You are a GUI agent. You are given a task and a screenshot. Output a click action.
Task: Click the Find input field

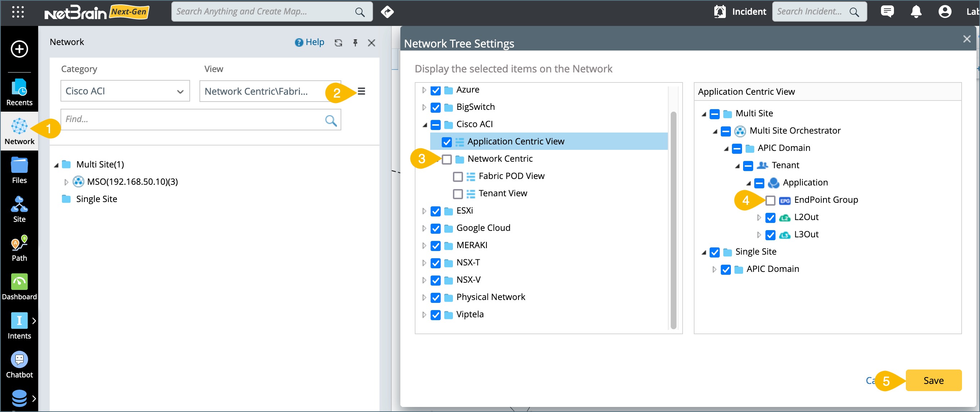(x=193, y=120)
